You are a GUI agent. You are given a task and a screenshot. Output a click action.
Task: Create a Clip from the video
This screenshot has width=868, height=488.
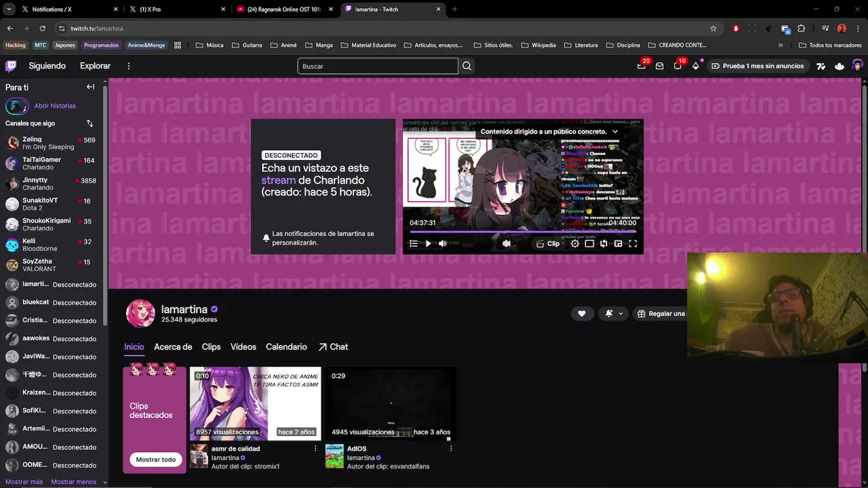click(548, 243)
